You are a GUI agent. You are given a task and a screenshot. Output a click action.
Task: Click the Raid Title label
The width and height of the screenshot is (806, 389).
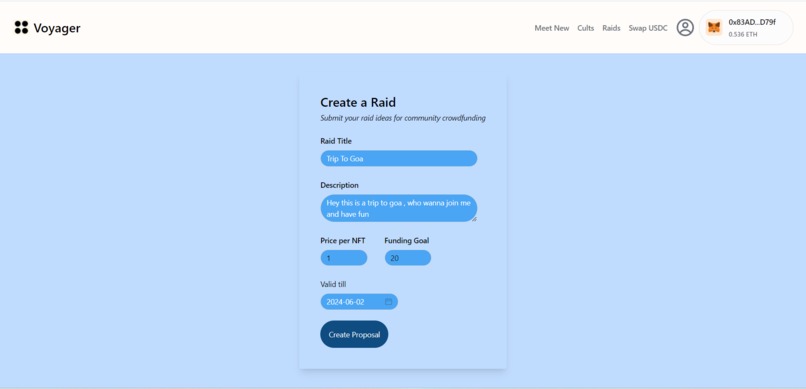coord(336,141)
